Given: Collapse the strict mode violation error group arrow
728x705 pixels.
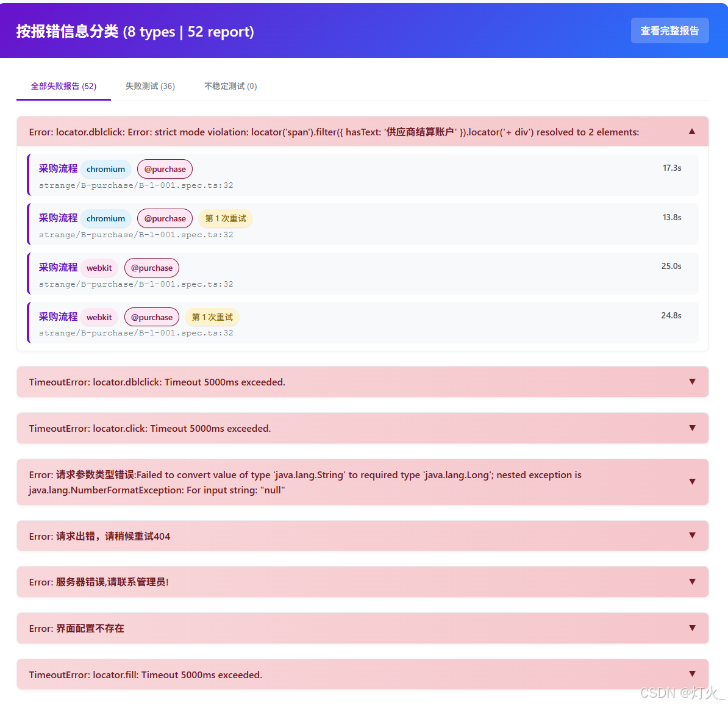Looking at the screenshot, I should click(x=692, y=132).
